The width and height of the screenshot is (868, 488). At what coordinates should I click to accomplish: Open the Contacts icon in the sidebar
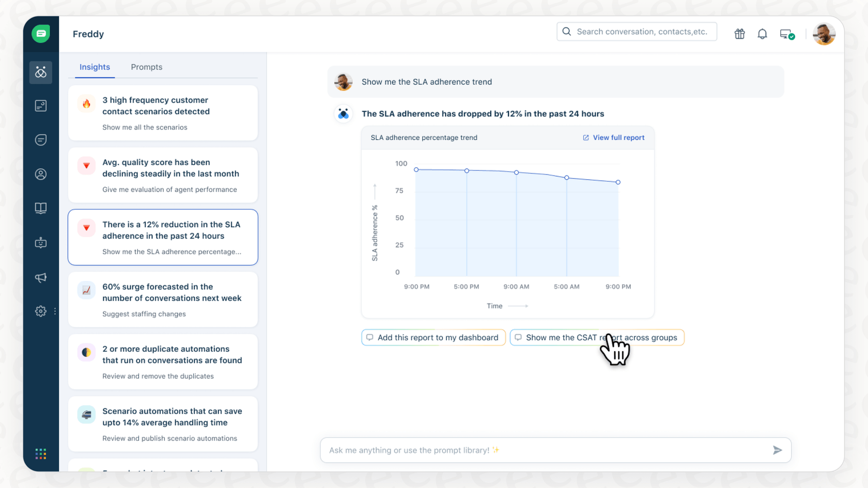pos(41,174)
